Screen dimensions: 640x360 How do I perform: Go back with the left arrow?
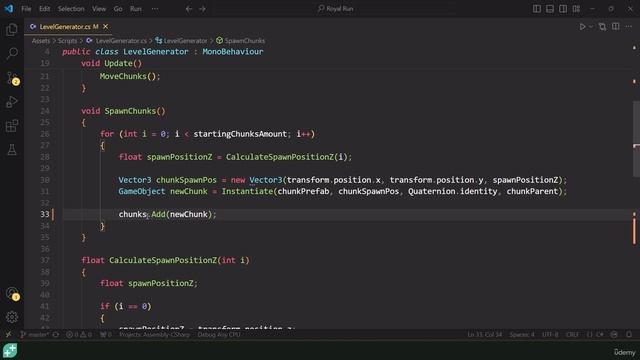click(x=189, y=9)
